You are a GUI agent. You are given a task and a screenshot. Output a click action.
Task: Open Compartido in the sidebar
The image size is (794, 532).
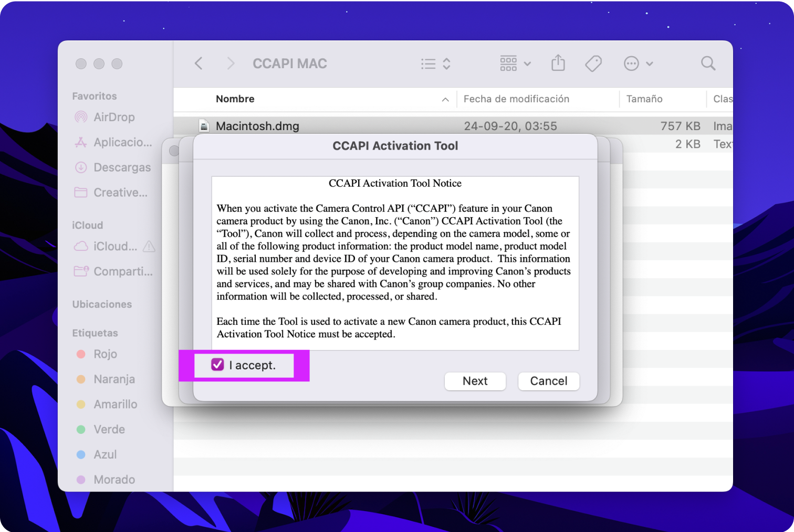[114, 271]
